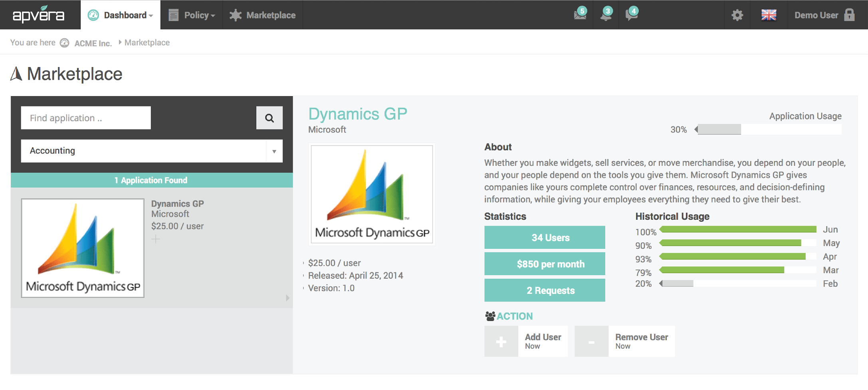Viewport: 868px width, 390px height.
Task: Go to Marketplace in top navigation
Action: coord(263,15)
